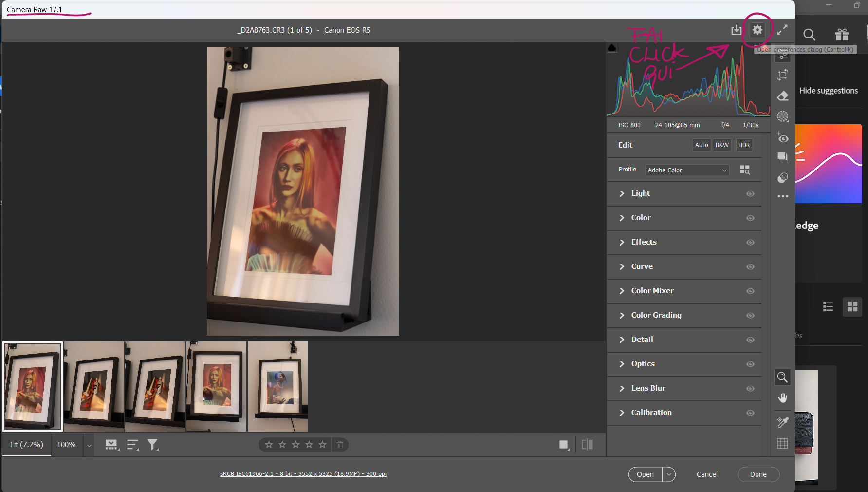Image resolution: width=868 pixels, height=492 pixels.
Task: Open the dropdown arrow beside Open button
Action: 669,474
